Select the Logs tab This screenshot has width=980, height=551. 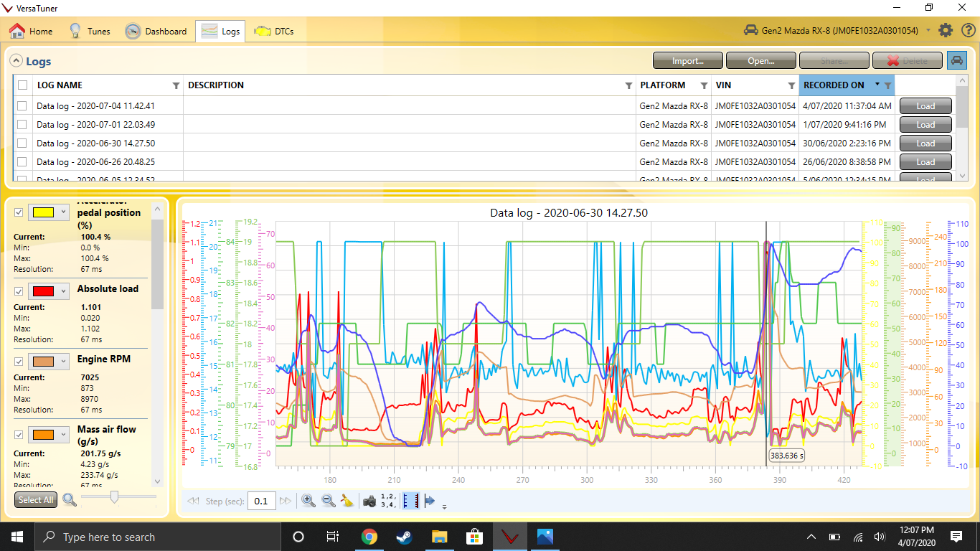[x=220, y=31]
